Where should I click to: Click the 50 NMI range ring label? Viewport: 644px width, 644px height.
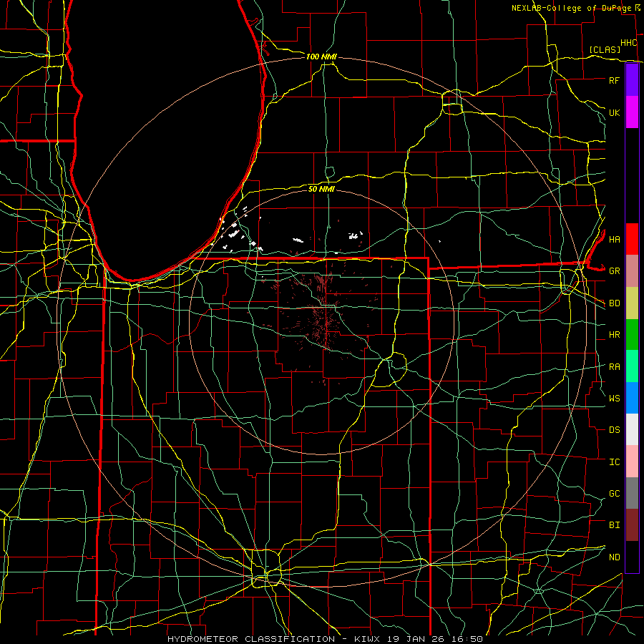click(x=321, y=189)
